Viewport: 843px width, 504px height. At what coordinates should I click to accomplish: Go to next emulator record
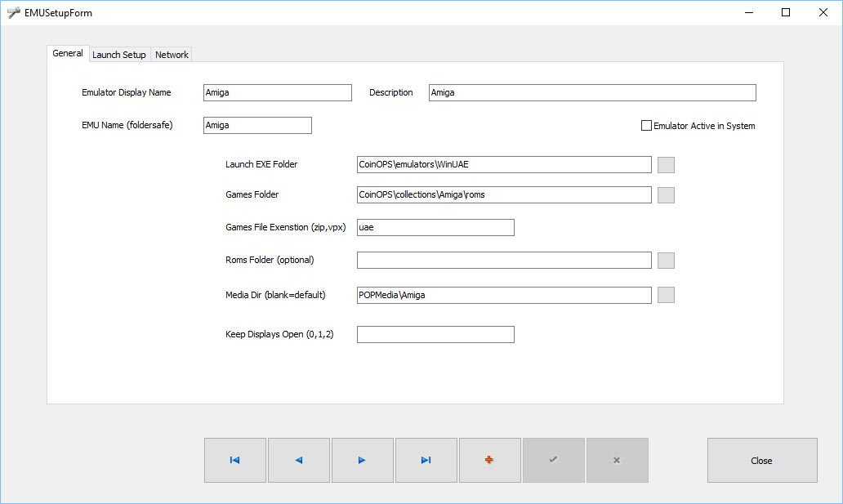pos(363,461)
